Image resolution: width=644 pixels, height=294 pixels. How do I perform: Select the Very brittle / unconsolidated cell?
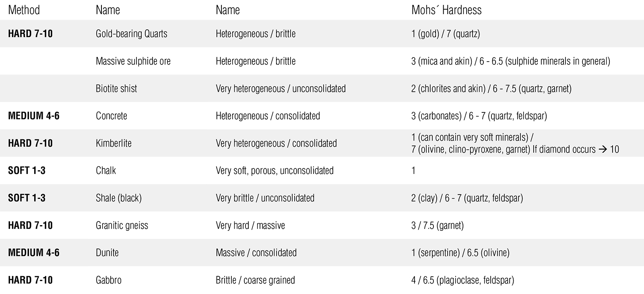coord(265,198)
